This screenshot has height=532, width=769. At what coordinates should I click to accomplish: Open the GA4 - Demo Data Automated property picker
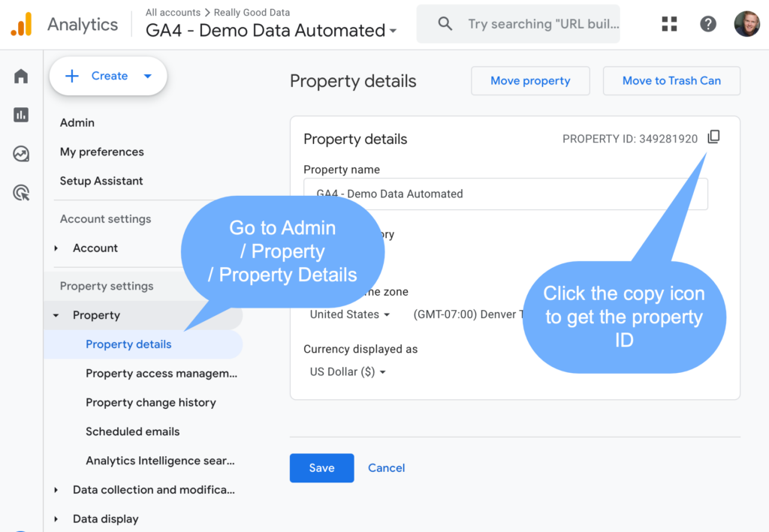point(271,30)
